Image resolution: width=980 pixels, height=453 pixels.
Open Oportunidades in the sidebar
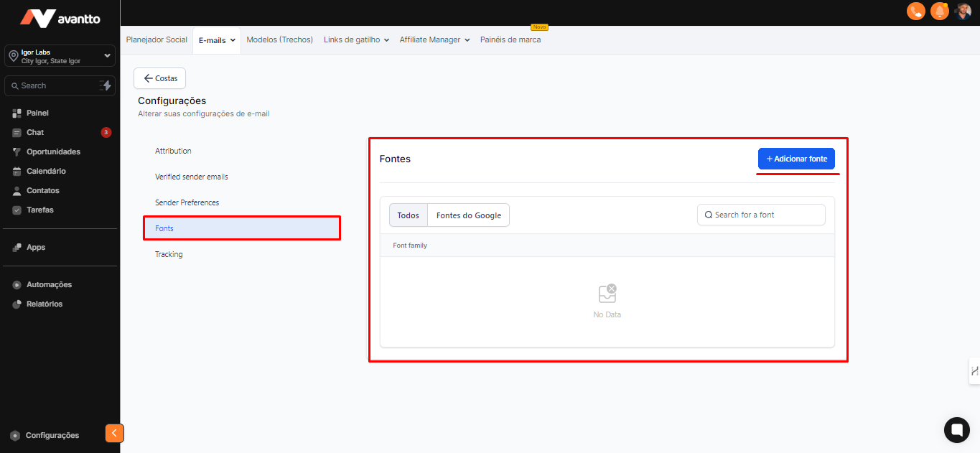click(53, 151)
